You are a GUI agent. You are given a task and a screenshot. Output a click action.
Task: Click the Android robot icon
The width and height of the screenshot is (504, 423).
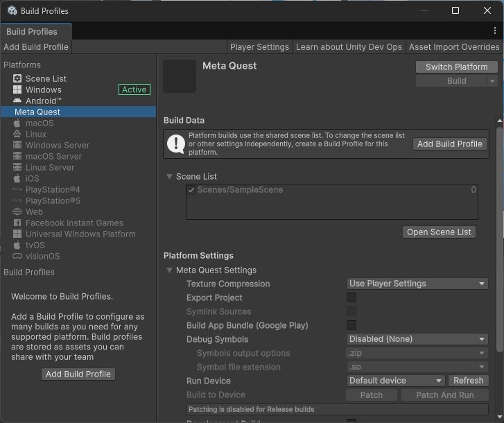click(17, 101)
